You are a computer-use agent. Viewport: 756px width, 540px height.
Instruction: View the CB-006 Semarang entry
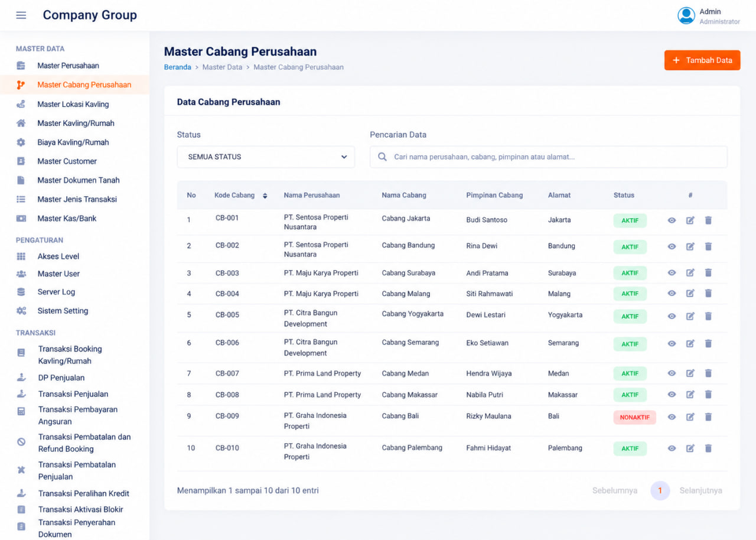coord(672,344)
